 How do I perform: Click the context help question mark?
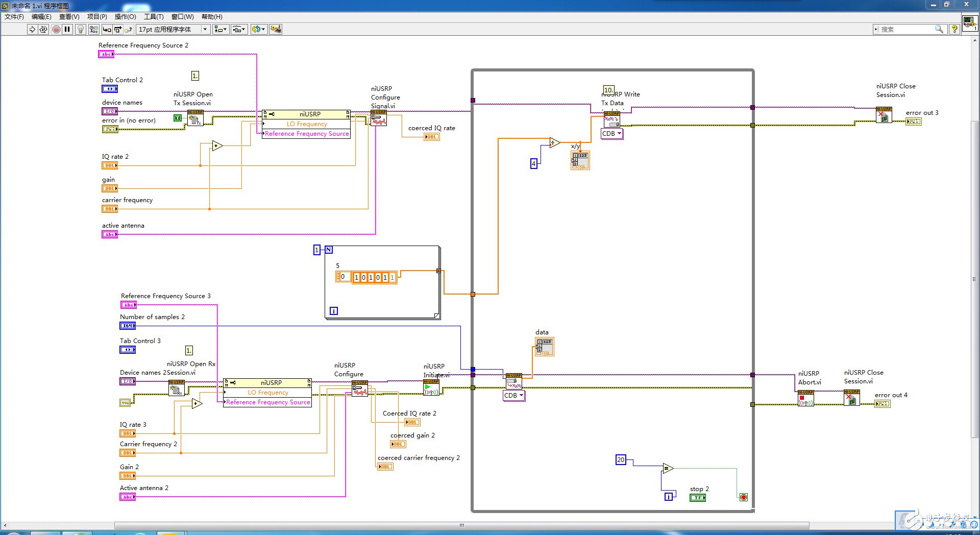coord(954,29)
